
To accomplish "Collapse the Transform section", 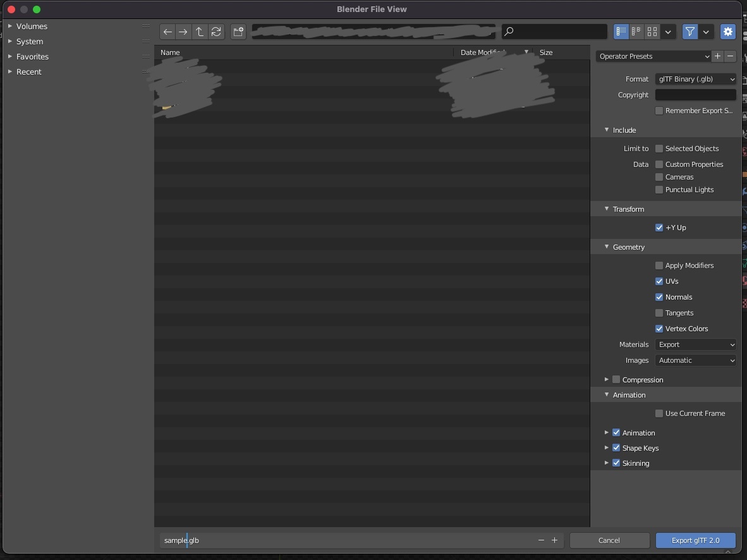I will (x=607, y=209).
